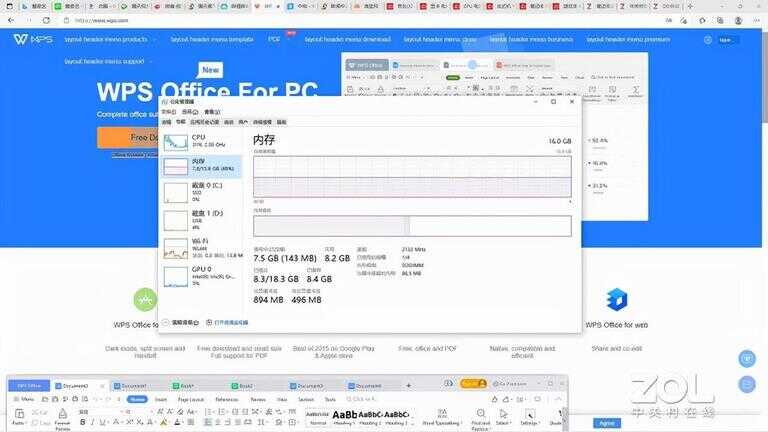Open the PDF menu in website header
This screenshot has width=768, height=432.
tap(274, 39)
